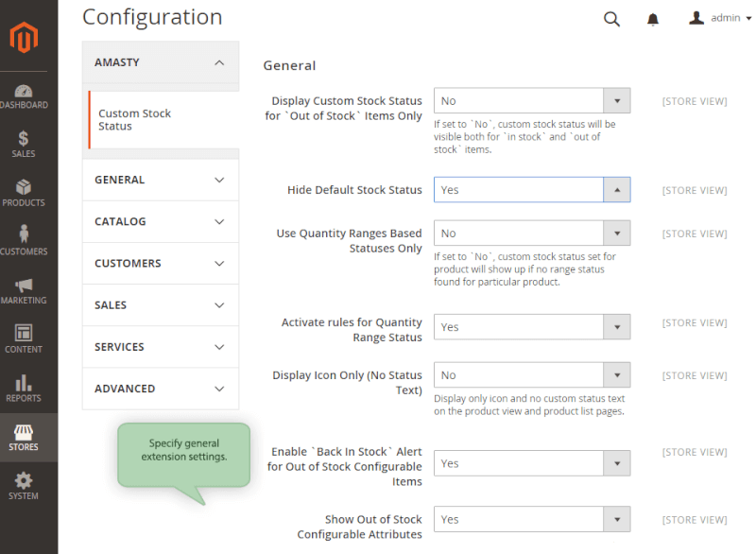Select the Products sidebar icon
756x554 pixels.
pos(24,194)
